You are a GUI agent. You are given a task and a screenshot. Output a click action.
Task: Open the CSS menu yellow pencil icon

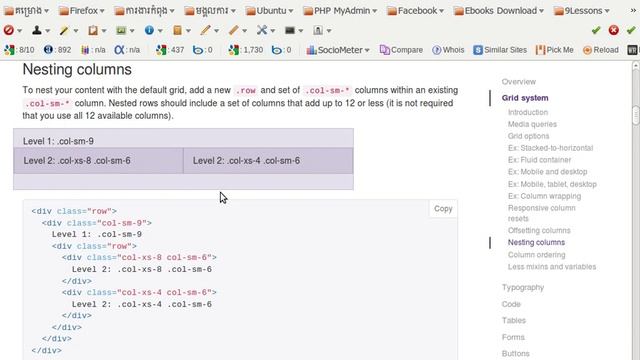coord(64,30)
